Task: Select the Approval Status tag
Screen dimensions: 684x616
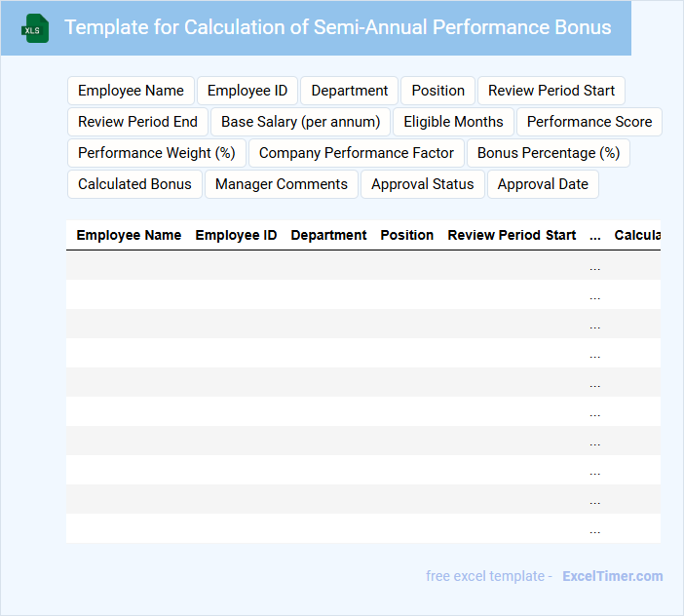Action: 423,184
